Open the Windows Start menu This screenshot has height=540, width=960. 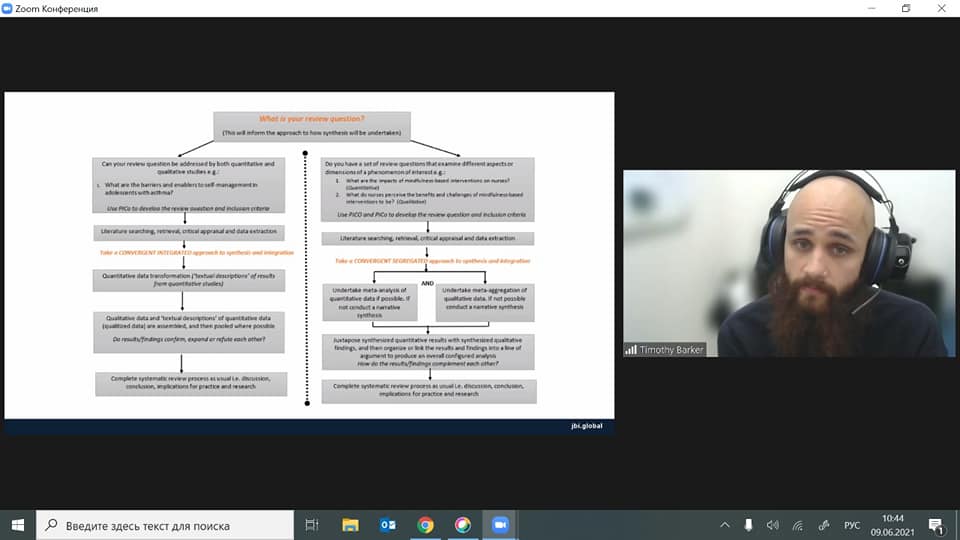tap(18, 525)
